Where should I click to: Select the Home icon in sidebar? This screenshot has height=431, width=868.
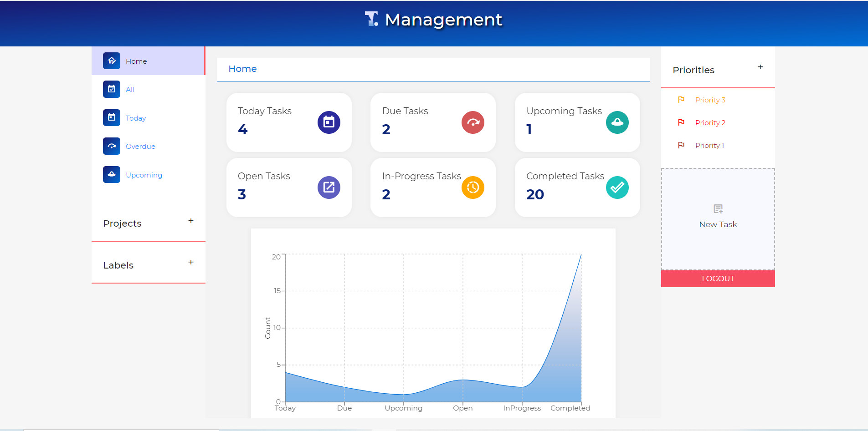[112, 61]
